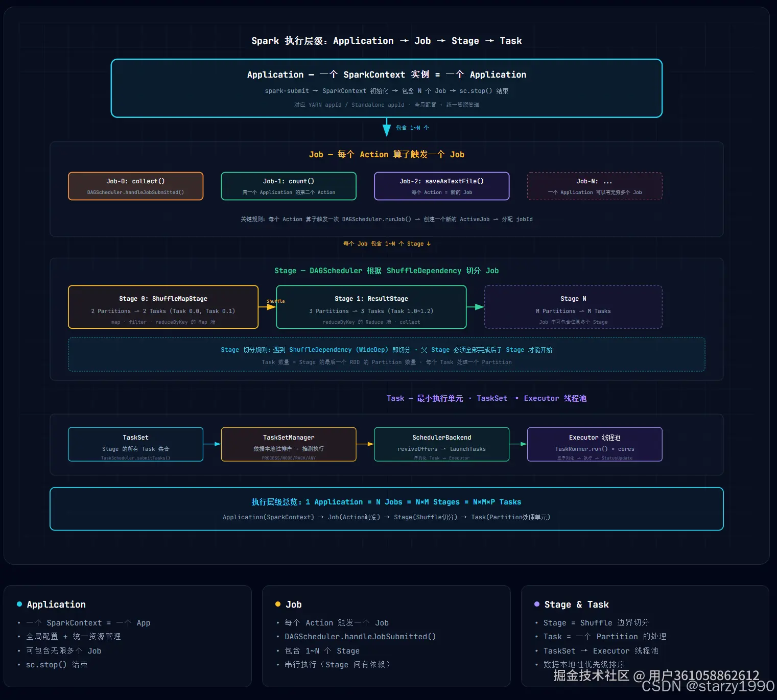Click bullet '数据本地性优先级排序'
Image resolution: width=777 pixels, height=700 pixels.
coord(584,665)
